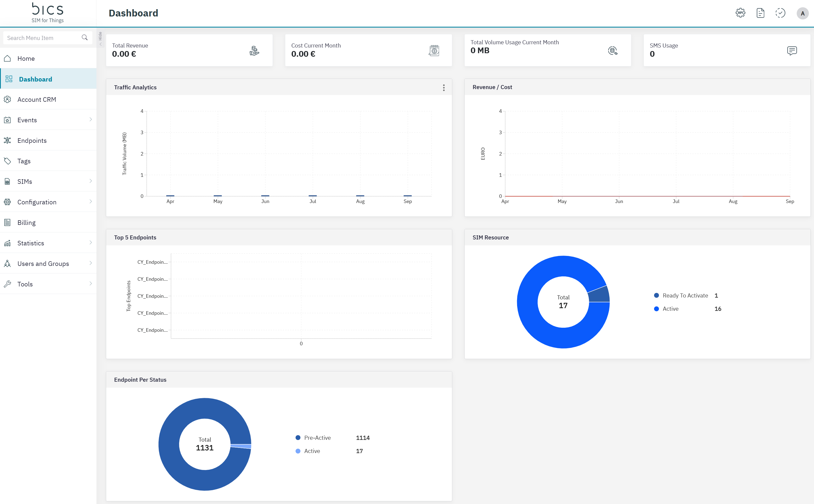
Task: Click the search magnifier icon in sidebar
Action: (x=85, y=38)
